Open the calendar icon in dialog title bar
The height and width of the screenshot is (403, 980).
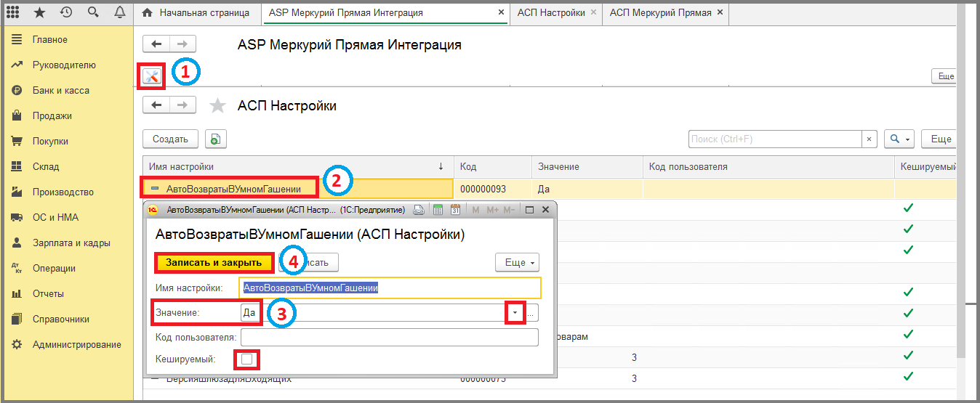[455, 210]
